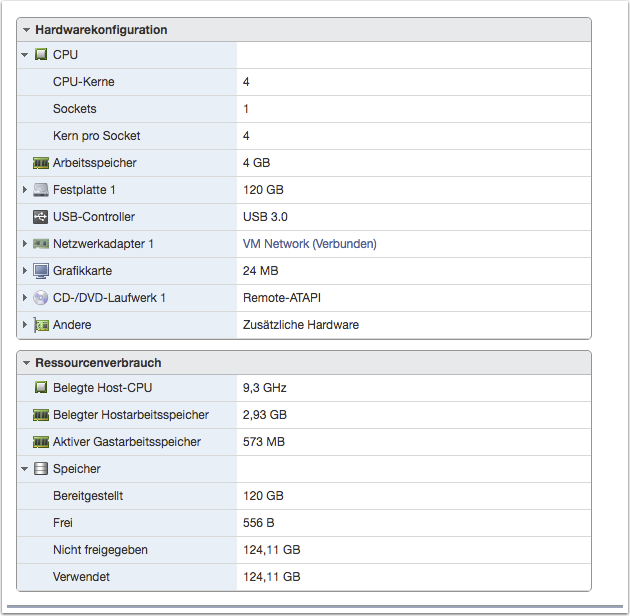Click the Festplatte 1 hard disk icon

pos(41,190)
